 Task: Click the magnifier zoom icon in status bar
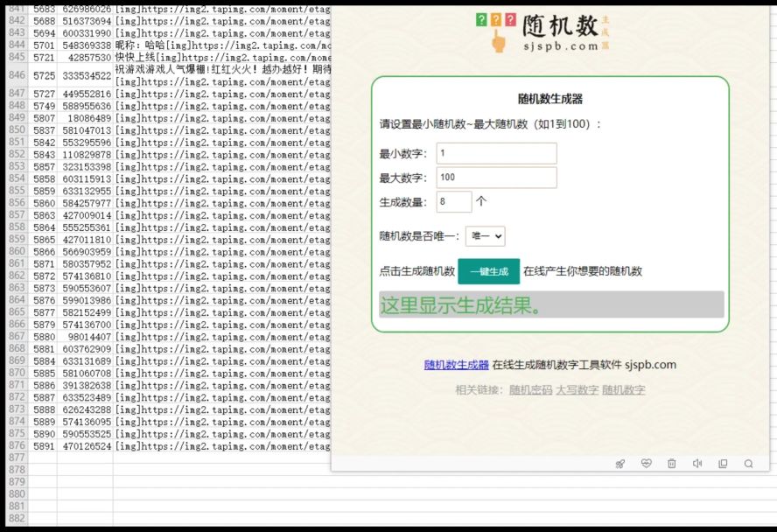(748, 464)
